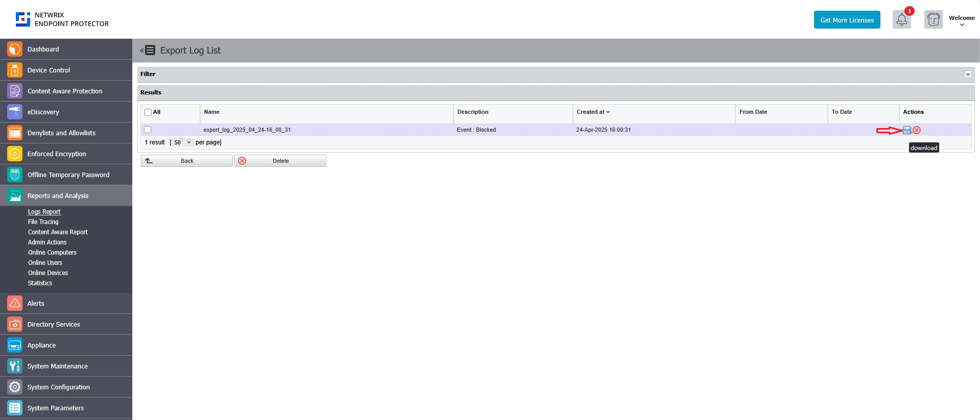This screenshot has height=420, width=980.
Task: Expand the Filter panel arrow
Action: [968, 75]
